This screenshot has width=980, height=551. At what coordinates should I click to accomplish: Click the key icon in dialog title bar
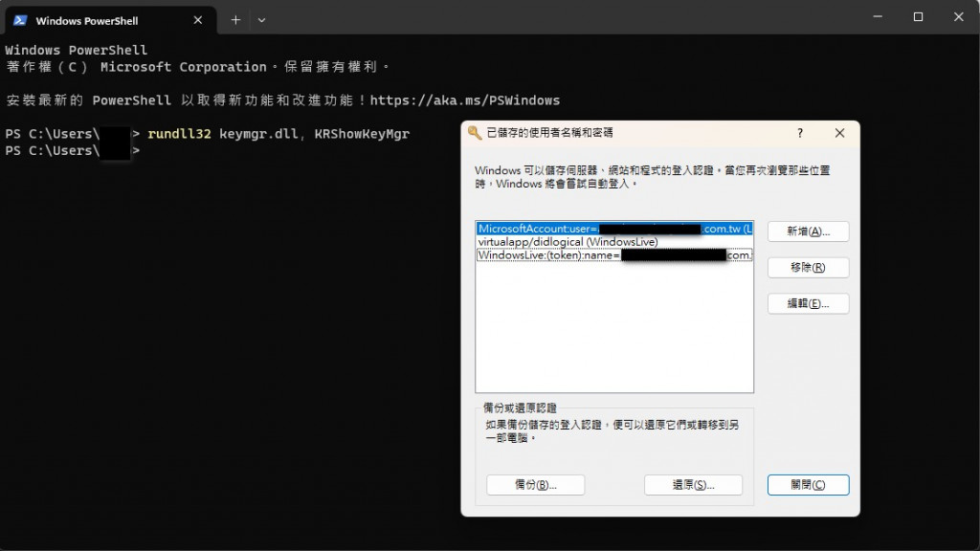(x=475, y=133)
